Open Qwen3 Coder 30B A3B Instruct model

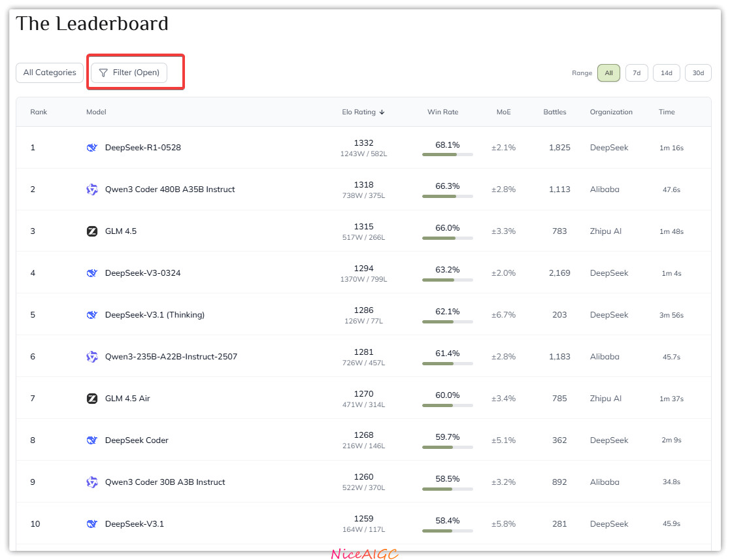point(165,482)
